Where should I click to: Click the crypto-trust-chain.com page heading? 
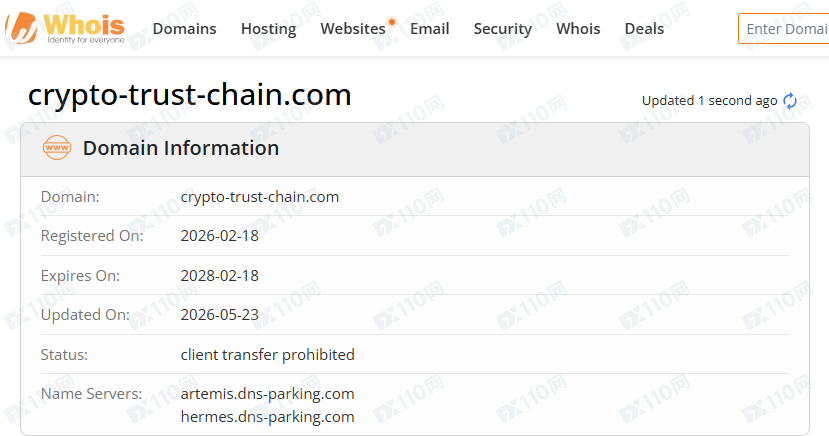(189, 95)
